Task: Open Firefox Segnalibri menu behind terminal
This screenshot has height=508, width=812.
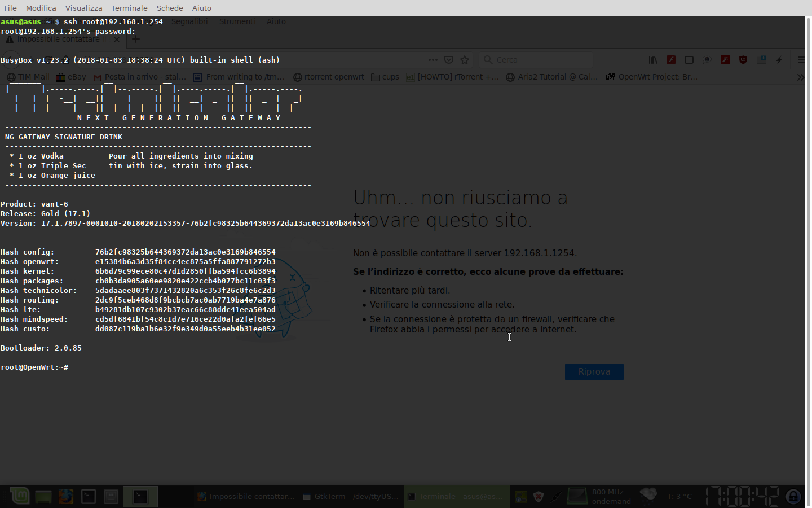Action: (189, 21)
